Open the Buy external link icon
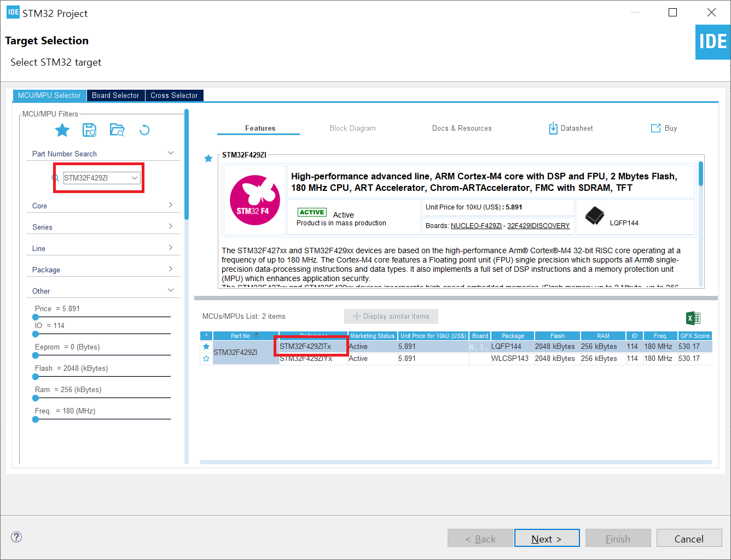This screenshot has height=560, width=731. click(x=655, y=128)
